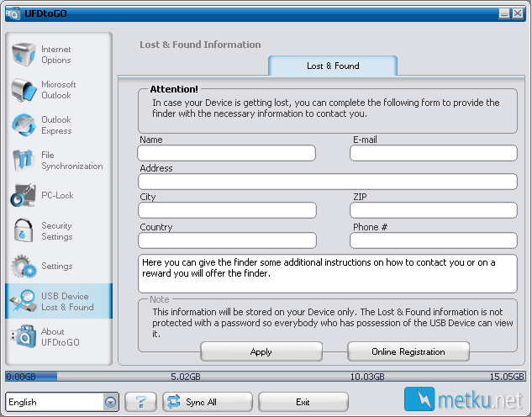Focus the E-mail input field

(x=434, y=153)
